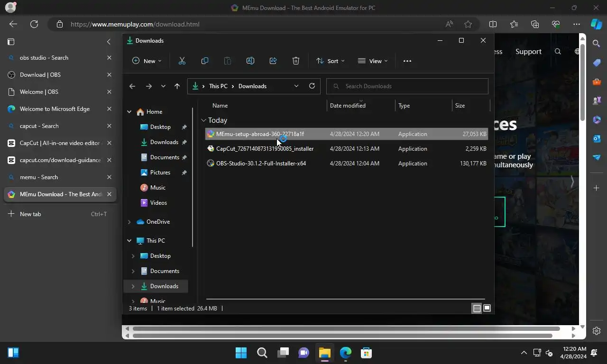This screenshot has height=364, width=607.
Task: Click the Delete trash icon in File Explorer
Action: click(296, 61)
